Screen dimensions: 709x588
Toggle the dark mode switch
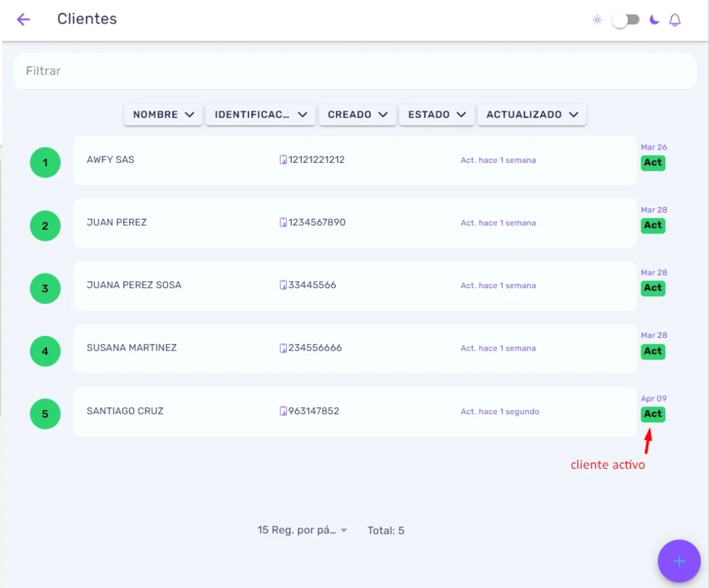pos(626,20)
